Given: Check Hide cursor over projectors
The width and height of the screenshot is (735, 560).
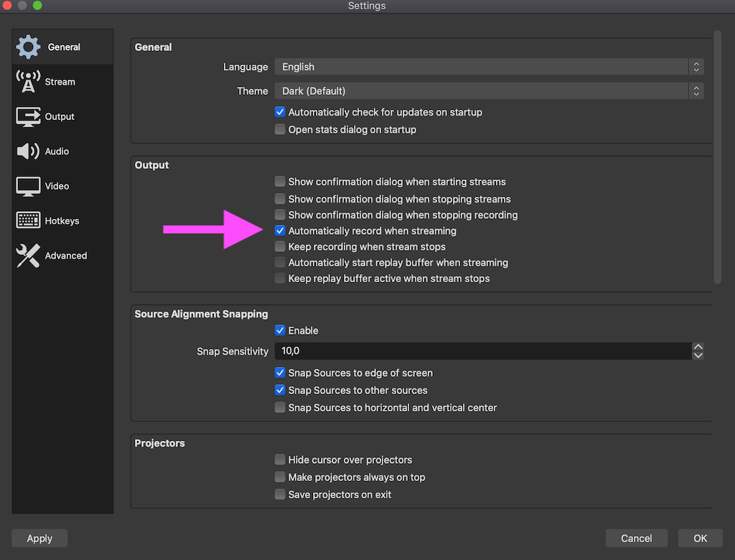Looking at the screenshot, I should pyautogui.click(x=280, y=459).
